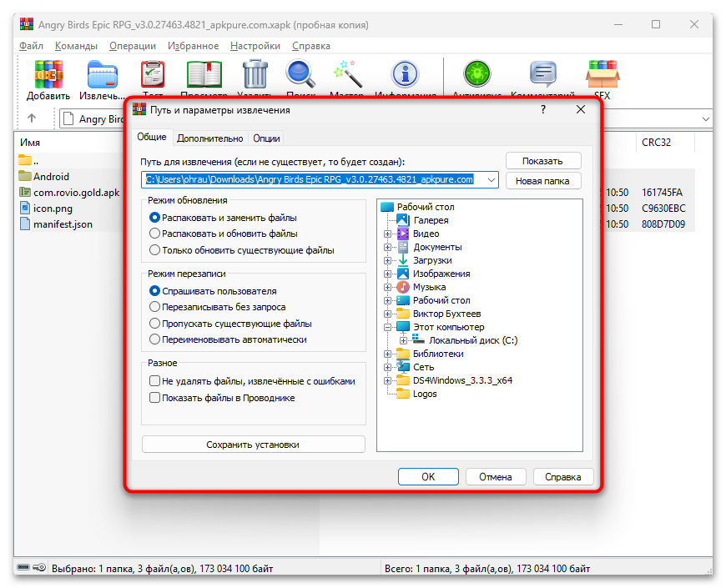Switch to the Опции tab
The image size is (726, 588).
tap(266, 138)
